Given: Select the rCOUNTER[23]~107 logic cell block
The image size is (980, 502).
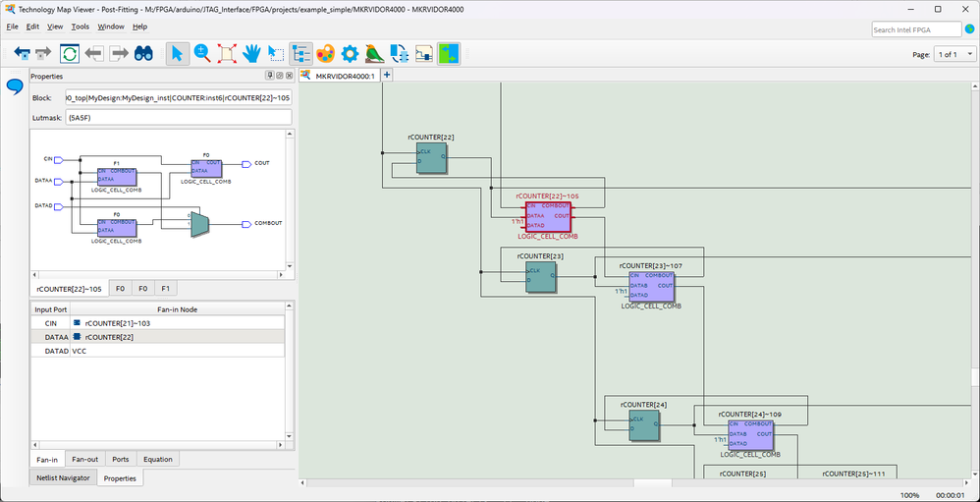Looking at the screenshot, I should (x=651, y=286).
